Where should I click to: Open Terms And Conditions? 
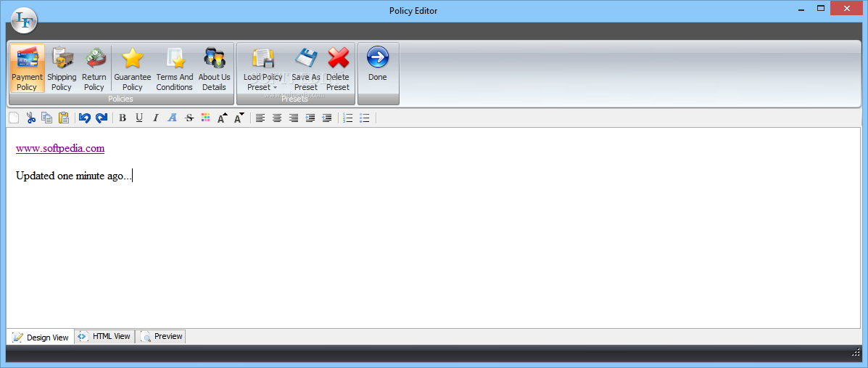tap(174, 68)
